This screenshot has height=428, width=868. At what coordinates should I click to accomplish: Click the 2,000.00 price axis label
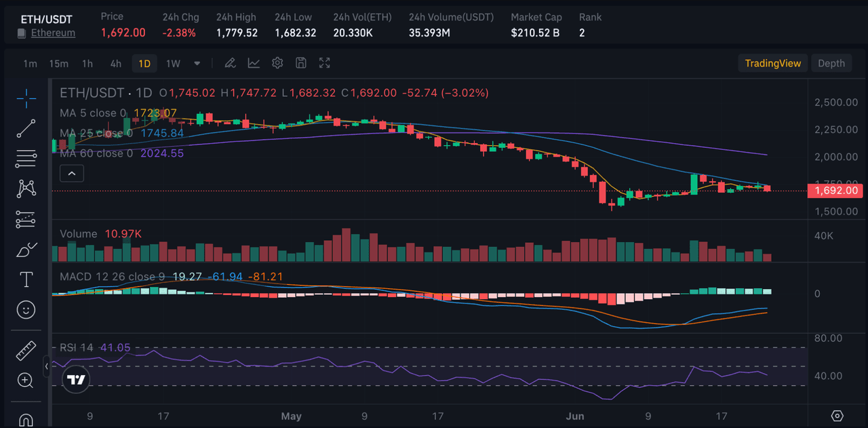click(836, 157)
